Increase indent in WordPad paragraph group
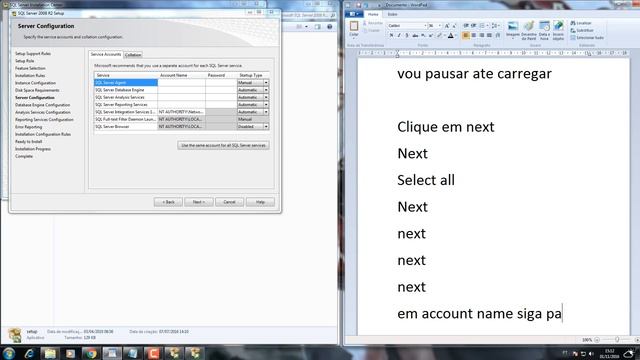 click(473, 26)
